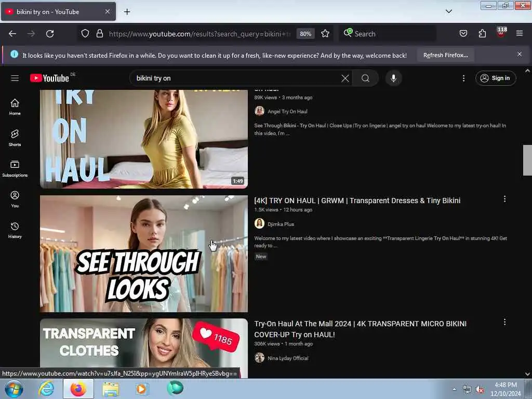532x399 pixels.
Task: Submit search with the magnifier button
Action: 365,78
